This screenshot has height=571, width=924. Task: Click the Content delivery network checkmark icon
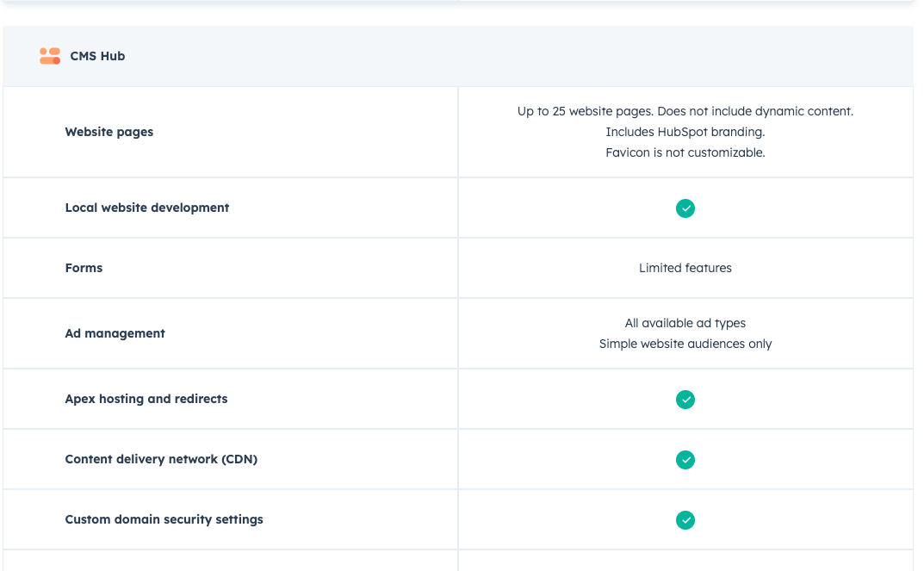[x=685, y=460]
